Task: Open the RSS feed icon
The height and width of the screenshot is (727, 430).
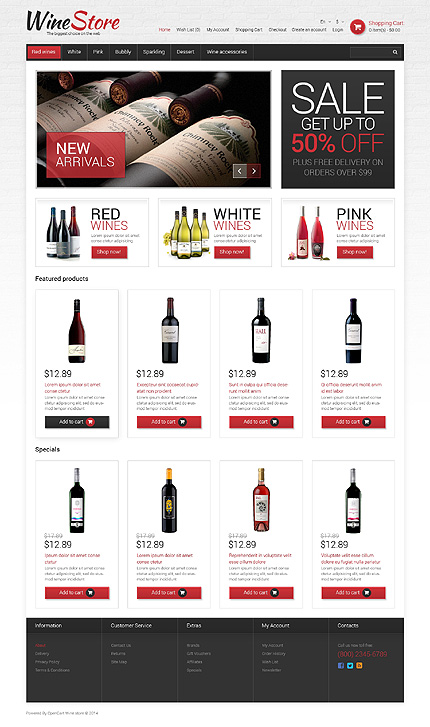Action: pyautogui.click(x=359, y=665)
